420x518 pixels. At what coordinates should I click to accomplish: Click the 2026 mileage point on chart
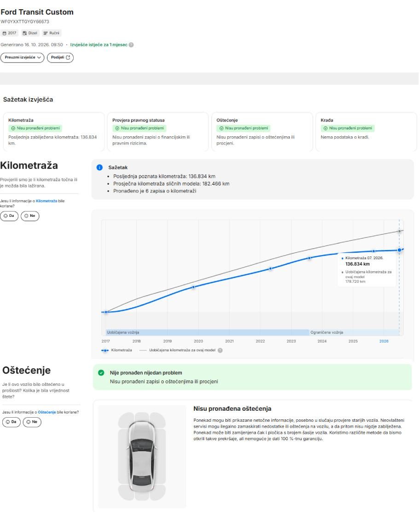(399, 250)
